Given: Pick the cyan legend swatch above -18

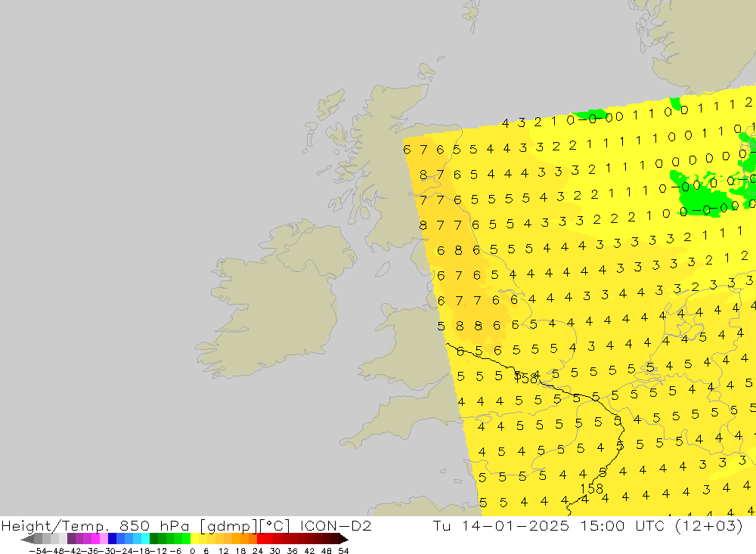Looking at the screenshot, I should coord(145,539).
